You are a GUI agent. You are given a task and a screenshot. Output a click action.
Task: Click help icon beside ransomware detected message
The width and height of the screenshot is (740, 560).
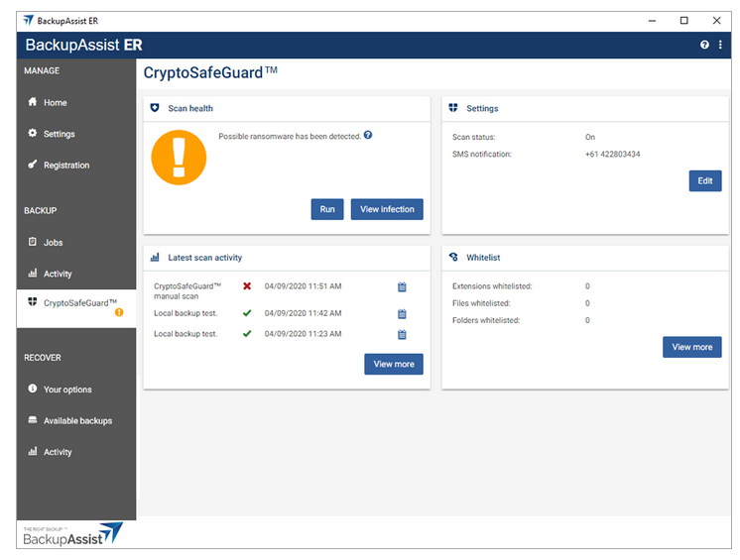tap(368, 135)
